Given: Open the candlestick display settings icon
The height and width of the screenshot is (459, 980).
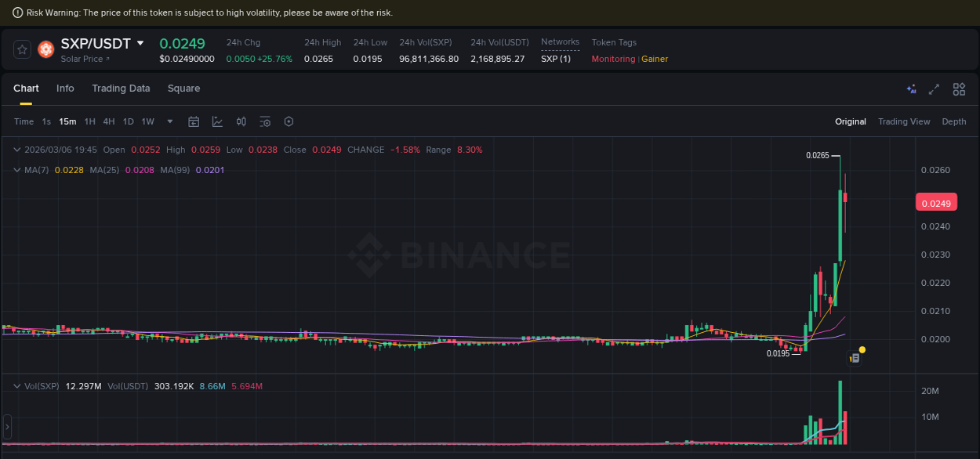Looking at the screenshot, I should point(241,121).
